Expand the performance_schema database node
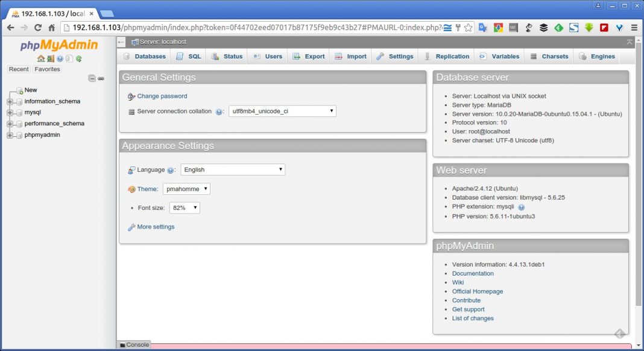 point(10,124)
